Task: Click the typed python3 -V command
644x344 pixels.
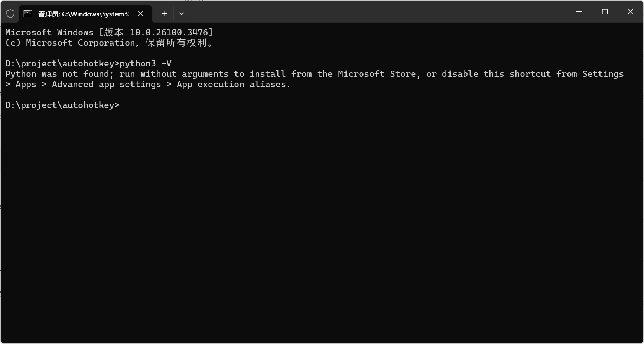Action: pyautogui.click(x=145, y=63)
